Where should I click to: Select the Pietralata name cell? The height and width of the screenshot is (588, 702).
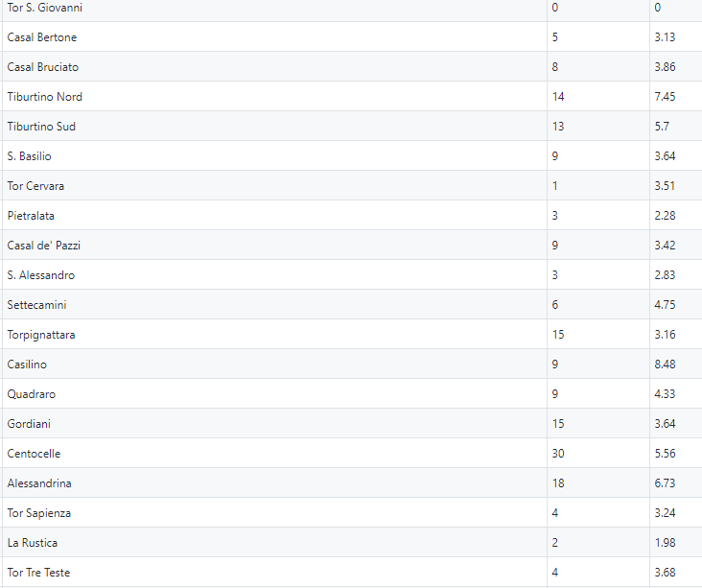point(31,216)
